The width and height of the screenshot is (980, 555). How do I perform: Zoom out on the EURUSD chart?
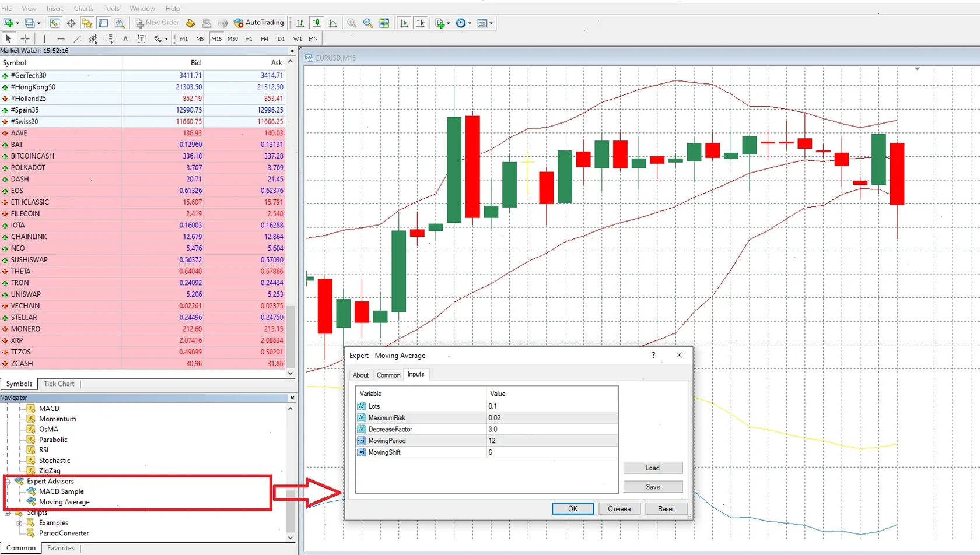coord(368,23)
